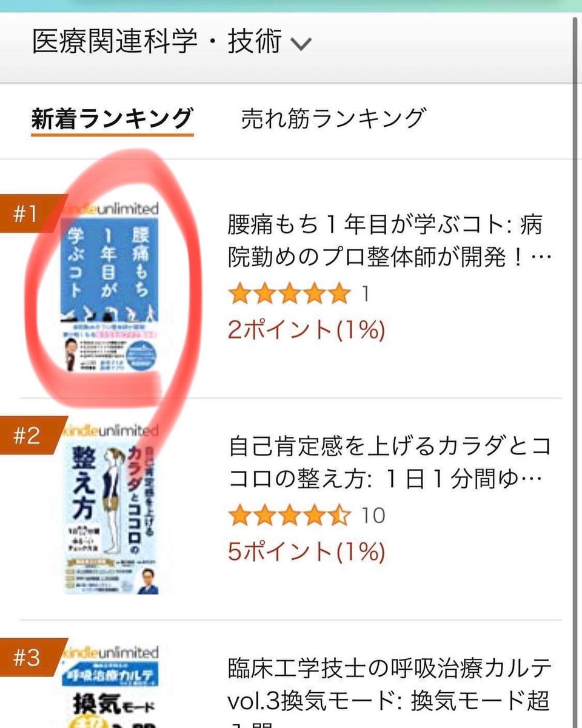Open title link 自己肯定感を上げるカラダとココロの整え方
This screenshot has height=728, width=582.
[389, 463]
